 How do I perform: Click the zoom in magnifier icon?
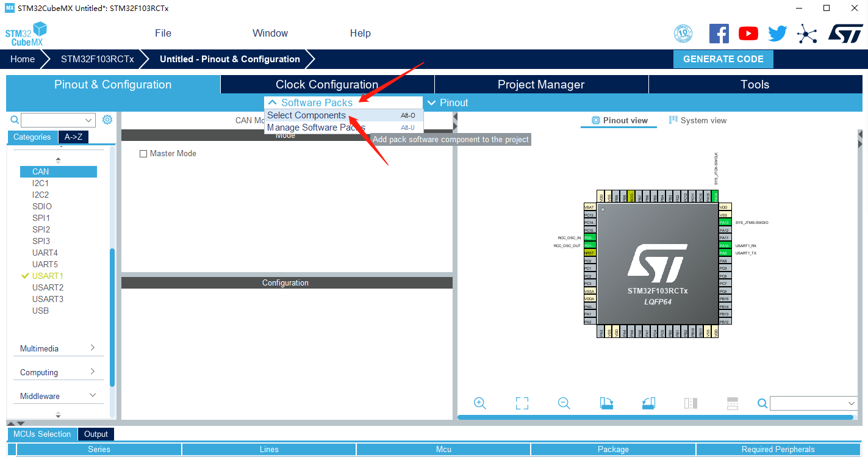(x=479, y=403)
